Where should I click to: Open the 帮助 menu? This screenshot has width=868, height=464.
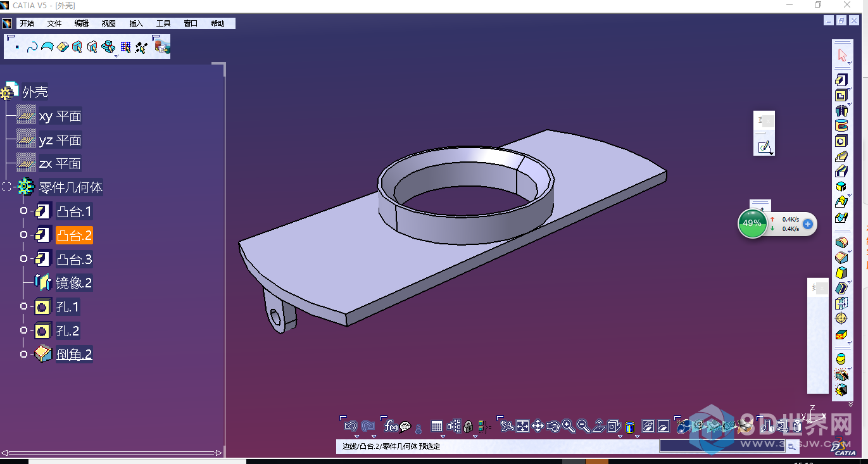pyautogui.click(x=218, y=23)
